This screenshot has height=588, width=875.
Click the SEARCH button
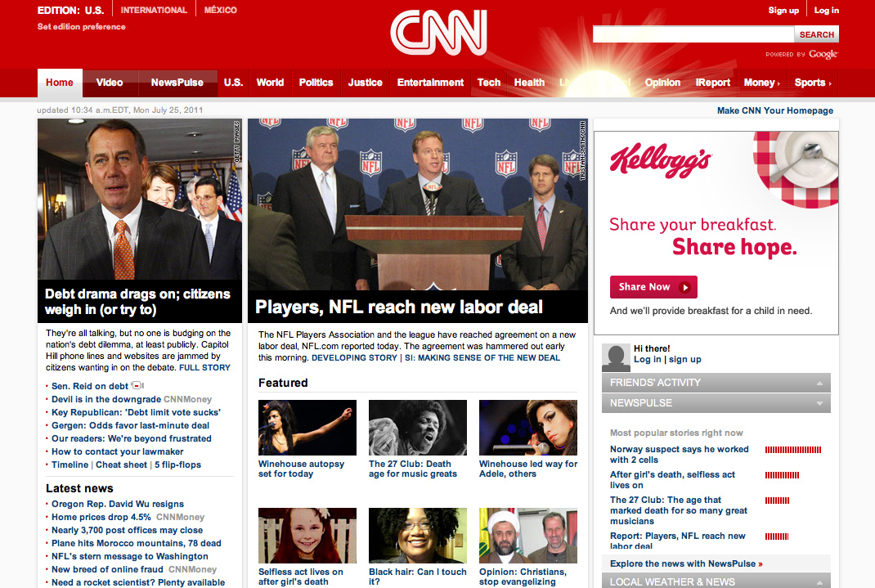pyautogui.click(x=816, y=34)
